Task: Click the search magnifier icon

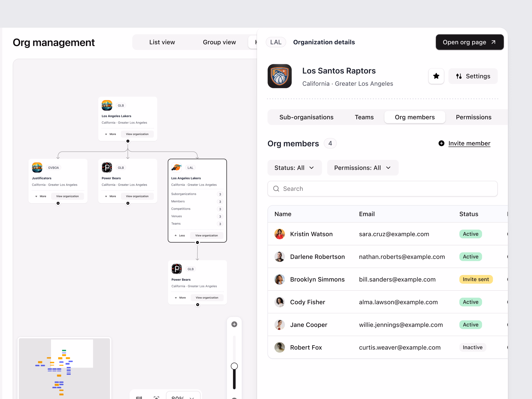Action: point(276,189)
